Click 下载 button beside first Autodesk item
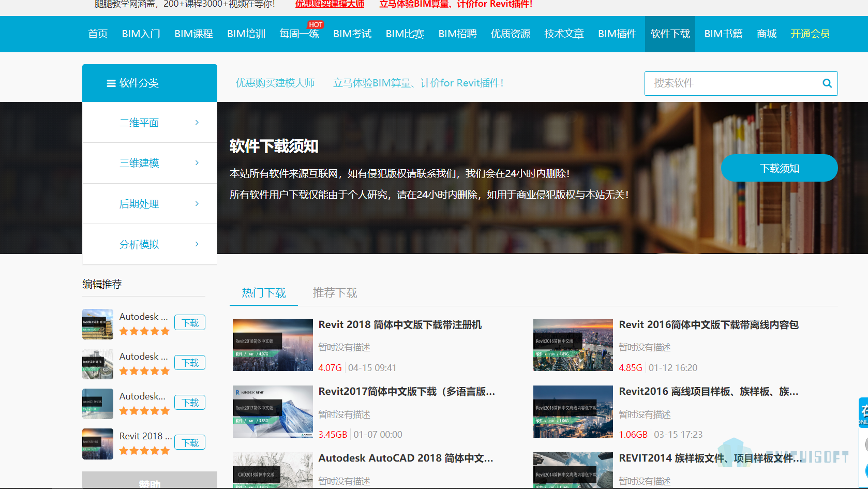 coord(190,322)
